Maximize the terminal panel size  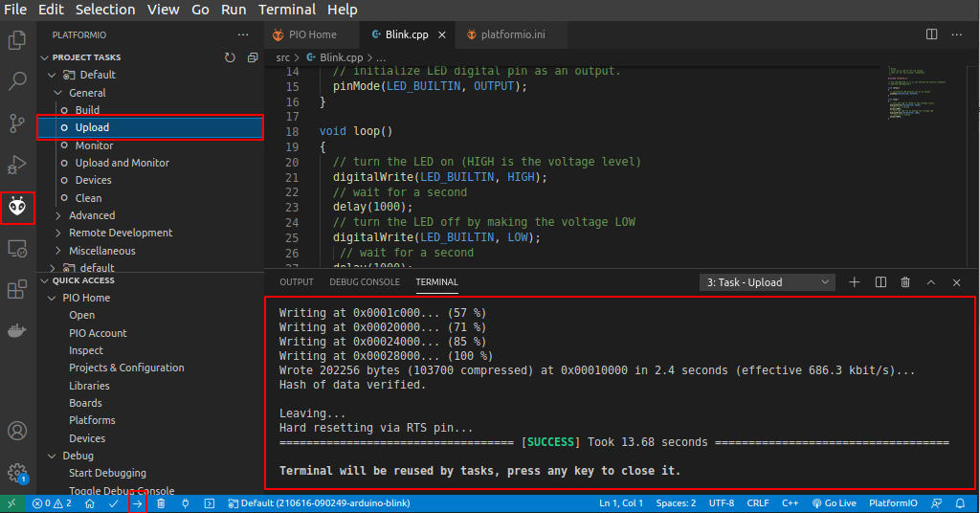coord(930,282)
